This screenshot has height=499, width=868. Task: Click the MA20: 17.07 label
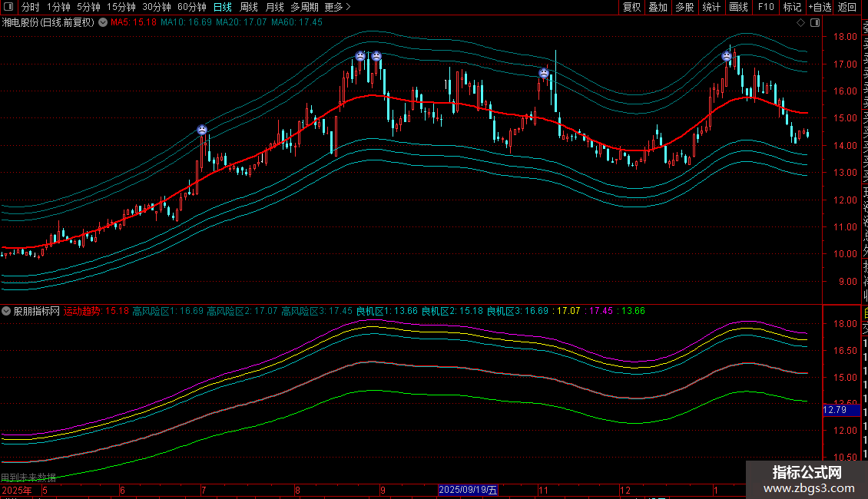click(241, 22)
